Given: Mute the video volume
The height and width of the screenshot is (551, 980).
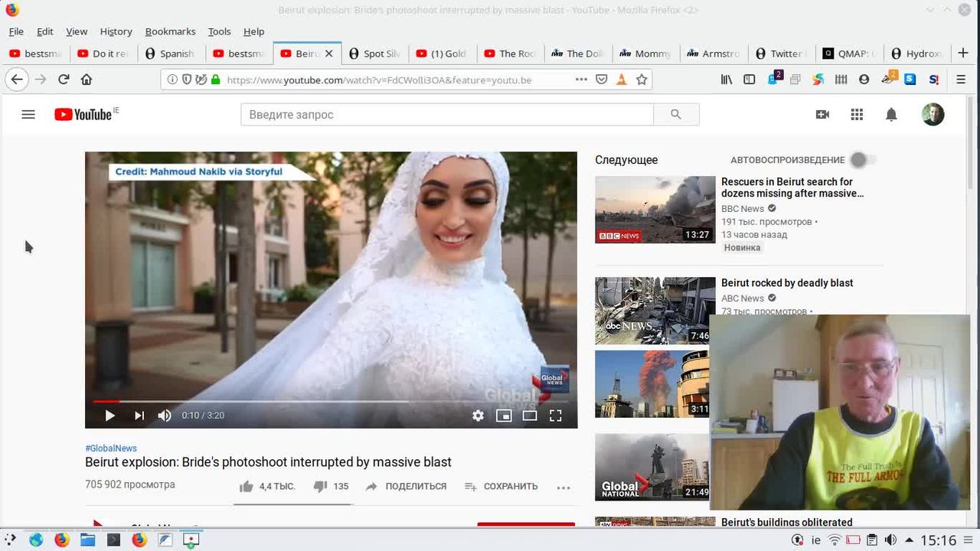Looking at the screenshot, I should click(165, 416).
